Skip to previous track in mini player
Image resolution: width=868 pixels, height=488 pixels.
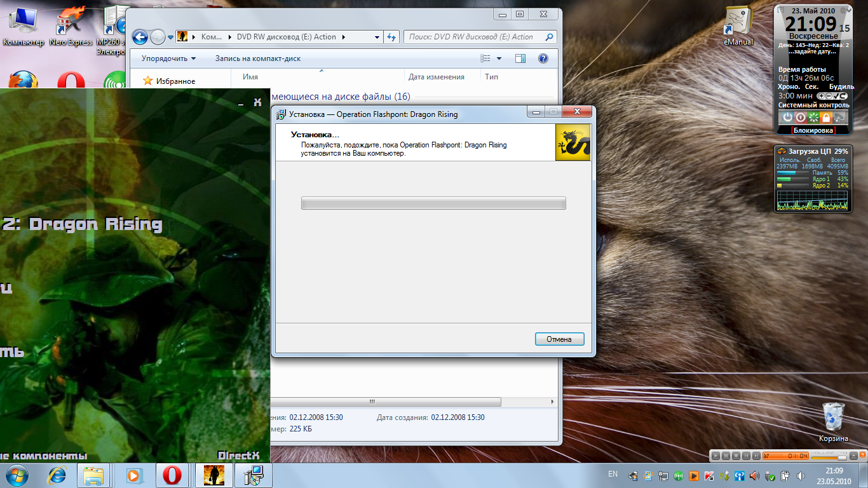click(746, 456)
